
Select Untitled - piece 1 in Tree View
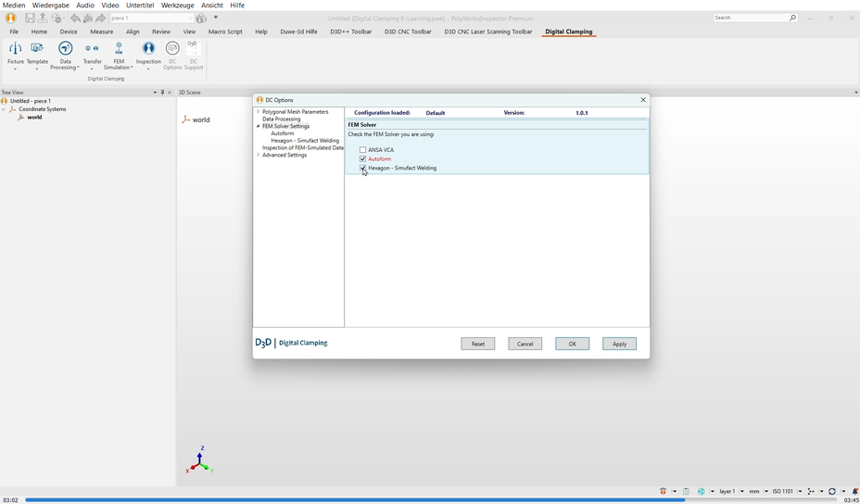coord(31,101)
